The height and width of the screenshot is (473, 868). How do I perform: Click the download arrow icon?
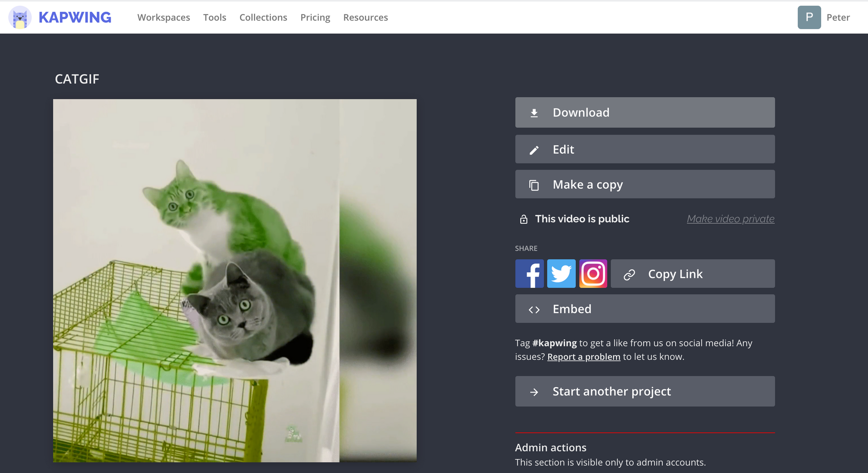click(x=534, y=113)
